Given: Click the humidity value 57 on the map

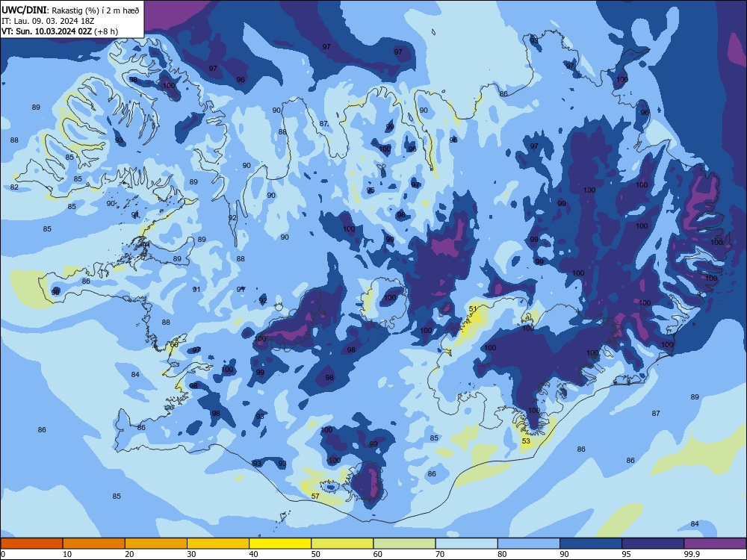Looking at the screenshot, I should click(x=315, y=496).
